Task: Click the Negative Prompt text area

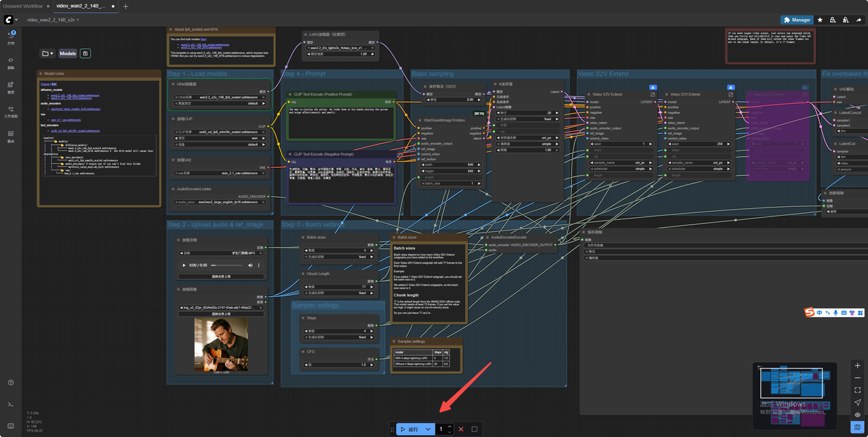Action: [341, 183]
